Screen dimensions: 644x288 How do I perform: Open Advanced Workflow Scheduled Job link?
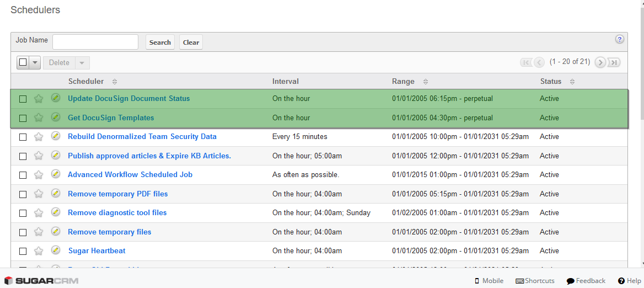tap(130, 174)
